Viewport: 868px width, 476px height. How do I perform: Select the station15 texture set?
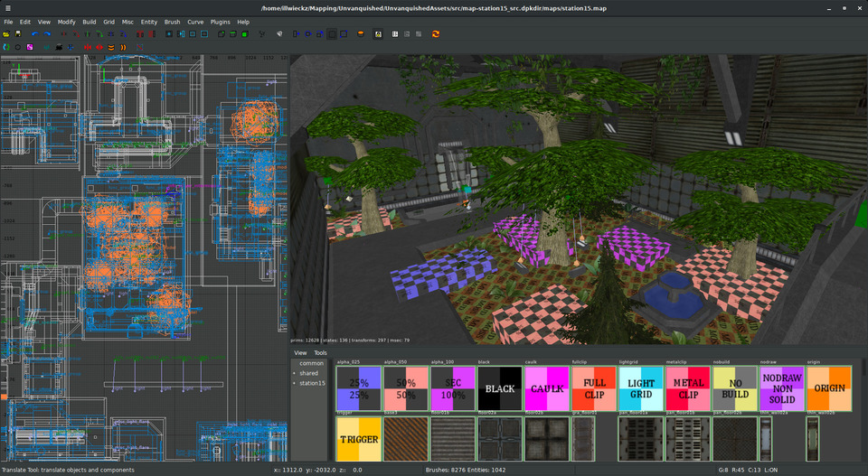[312, 383]
